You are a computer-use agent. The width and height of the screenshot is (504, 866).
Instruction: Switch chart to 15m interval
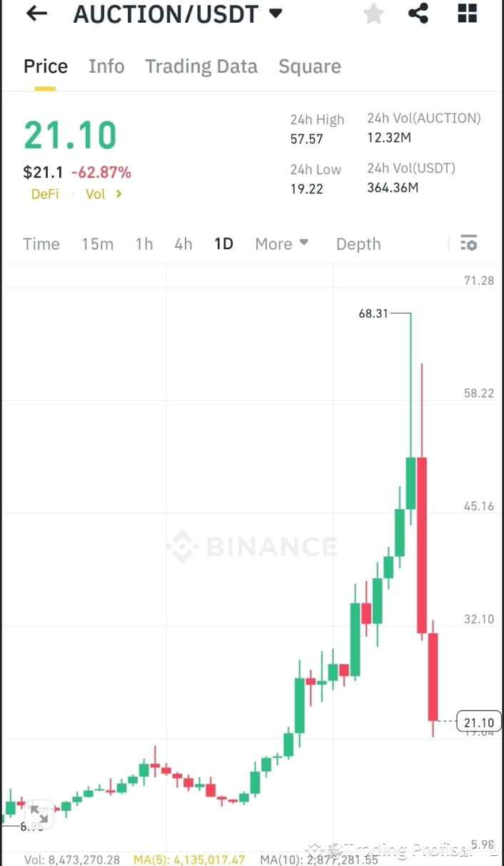(x=97, y=243)
